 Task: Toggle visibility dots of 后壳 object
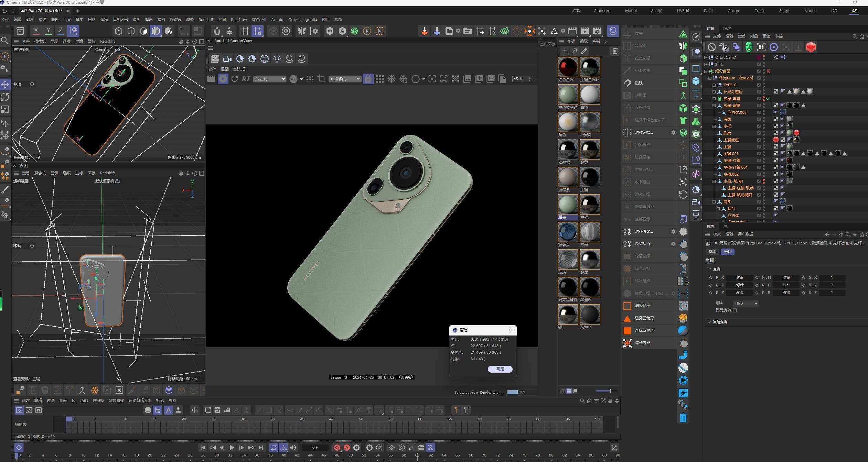point(764,133)
